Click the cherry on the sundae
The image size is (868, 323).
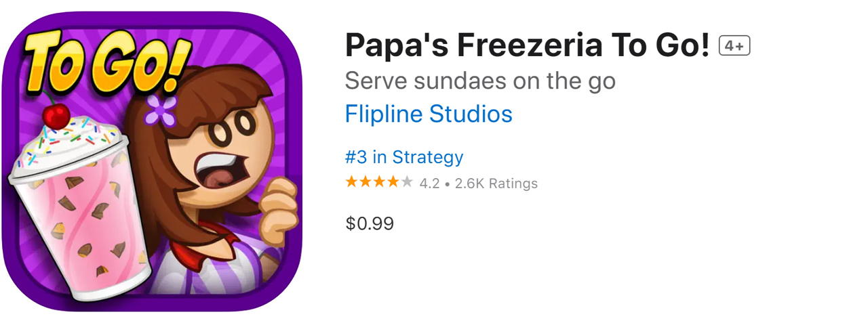coord(56,116)
